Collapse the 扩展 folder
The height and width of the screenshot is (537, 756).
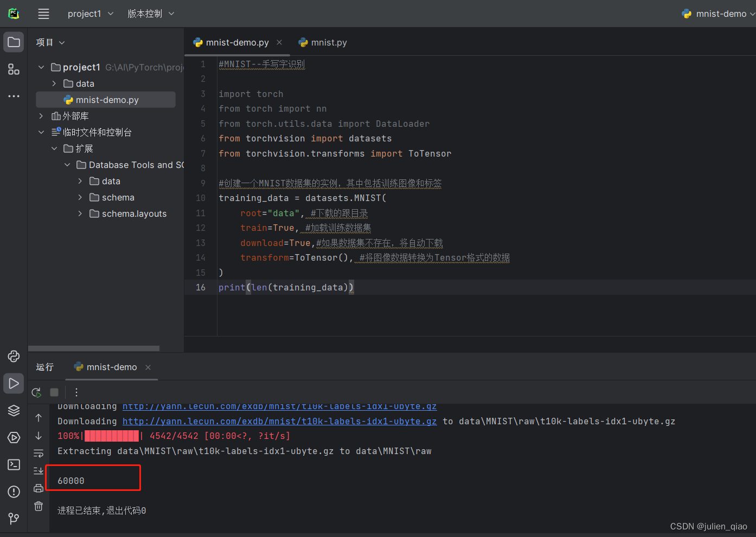coord(54,148)
